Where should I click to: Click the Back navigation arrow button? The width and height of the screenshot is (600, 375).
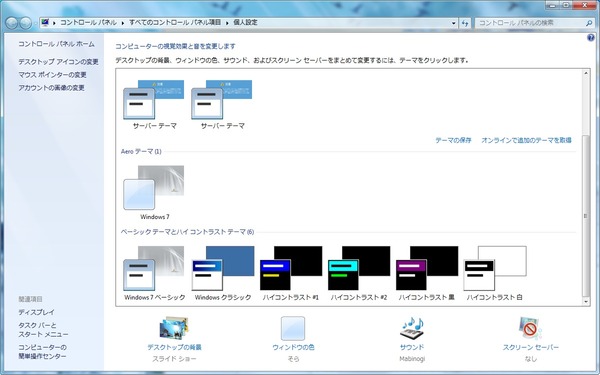coord(11,23)
